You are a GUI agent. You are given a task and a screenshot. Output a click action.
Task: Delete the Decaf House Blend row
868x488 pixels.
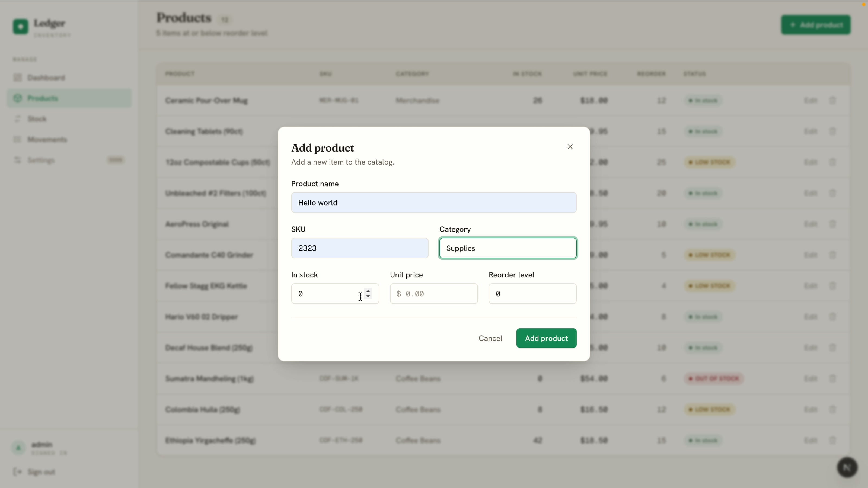(x=832, y=348)
